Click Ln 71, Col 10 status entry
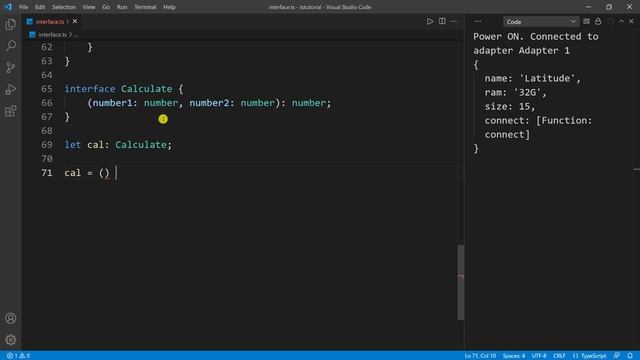 (x=480, y=356)
